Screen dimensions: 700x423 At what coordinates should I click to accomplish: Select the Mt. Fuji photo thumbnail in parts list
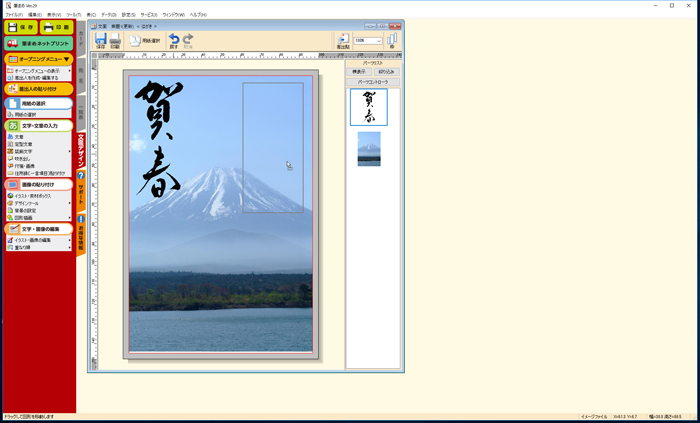369,149
